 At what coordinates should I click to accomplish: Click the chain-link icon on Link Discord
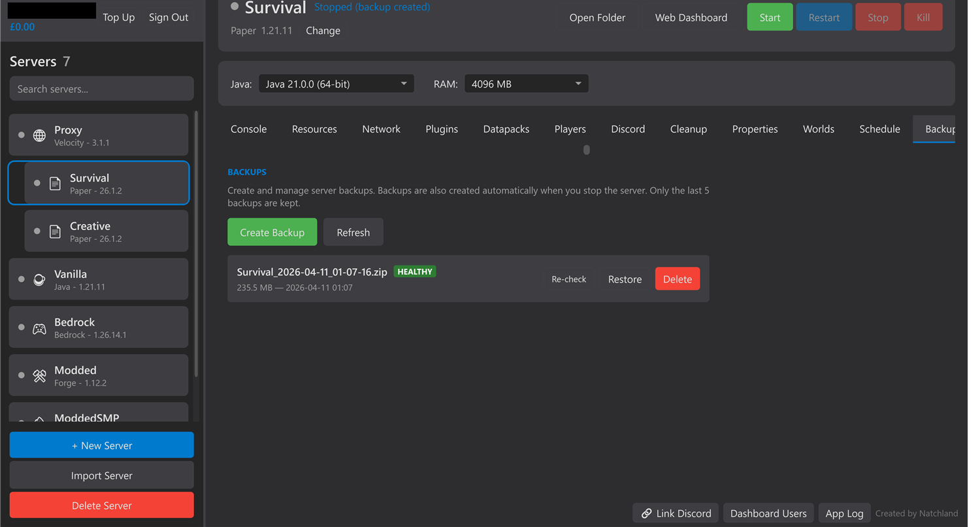click(x=647, y=513)
